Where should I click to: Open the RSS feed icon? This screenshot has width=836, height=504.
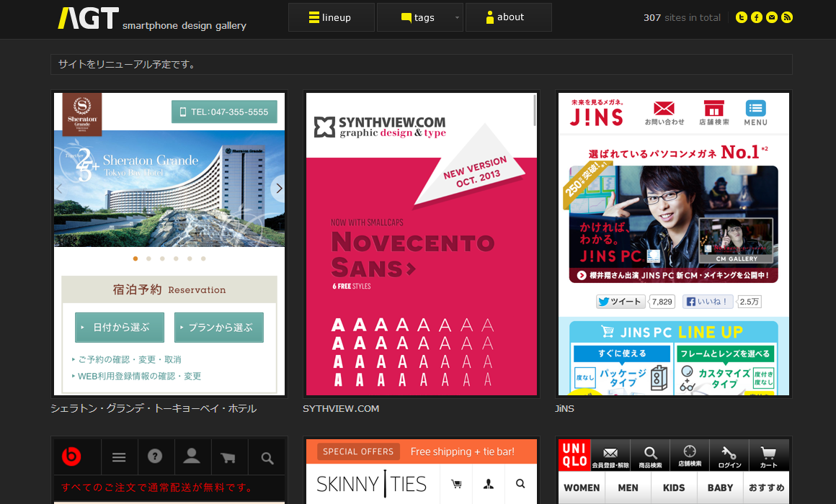click(x=787, y=17)
